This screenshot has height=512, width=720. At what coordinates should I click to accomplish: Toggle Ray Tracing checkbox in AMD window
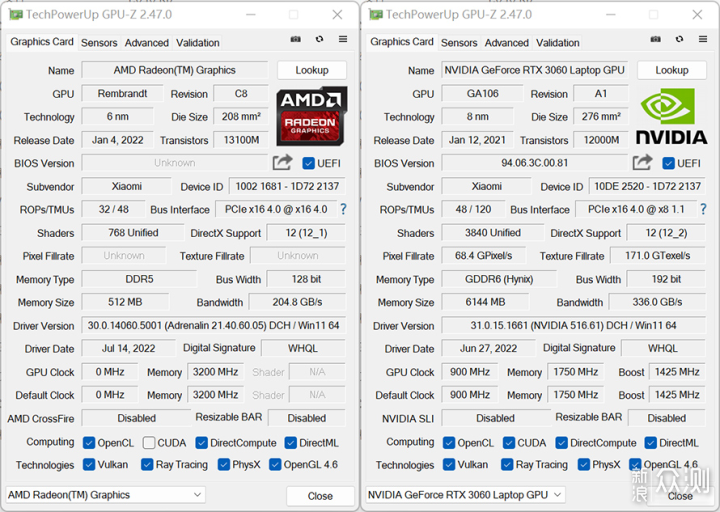click(x=147, y=464)
